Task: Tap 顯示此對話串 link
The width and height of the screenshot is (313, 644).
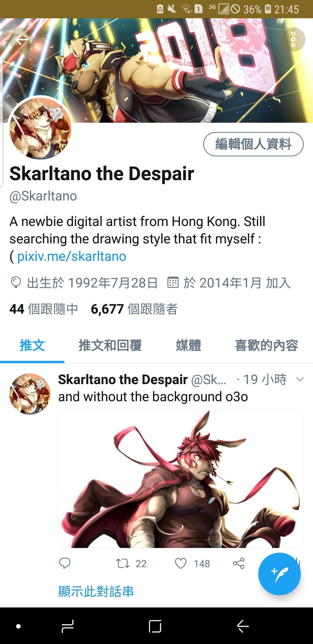Action: tap(96, 591)
